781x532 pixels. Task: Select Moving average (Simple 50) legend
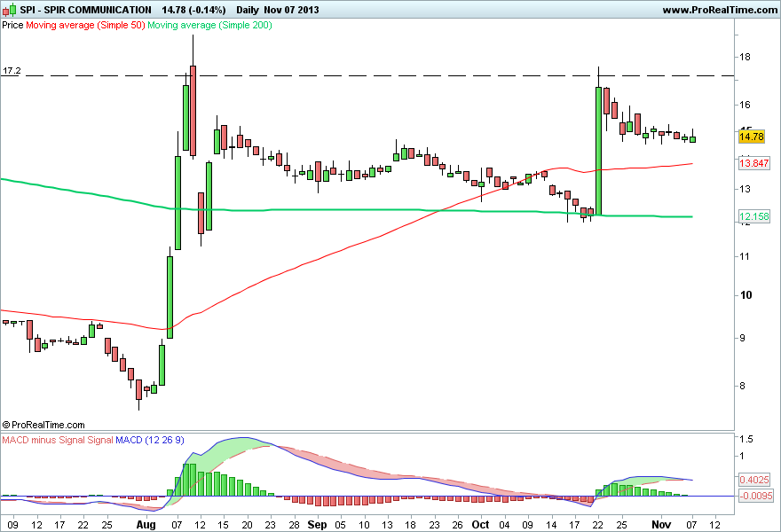coord(85,25)
